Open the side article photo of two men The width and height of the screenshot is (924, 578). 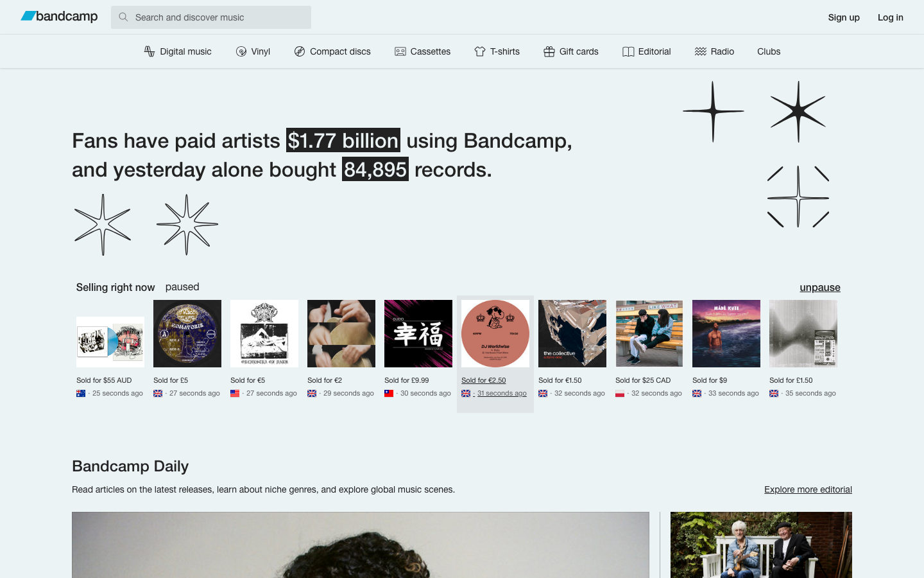pyautogui.click(x=761, y=545)
